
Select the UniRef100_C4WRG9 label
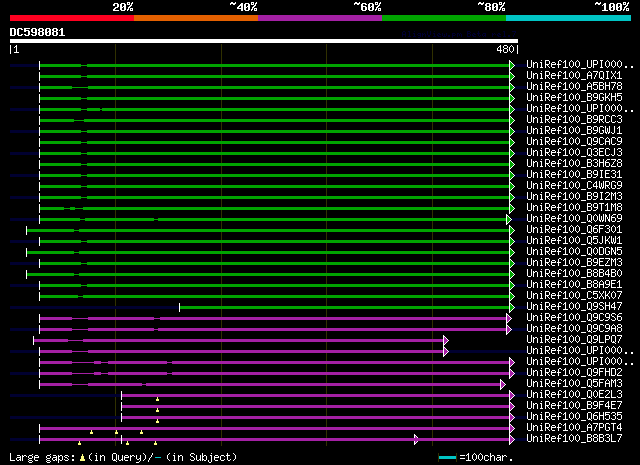(574, 186)
